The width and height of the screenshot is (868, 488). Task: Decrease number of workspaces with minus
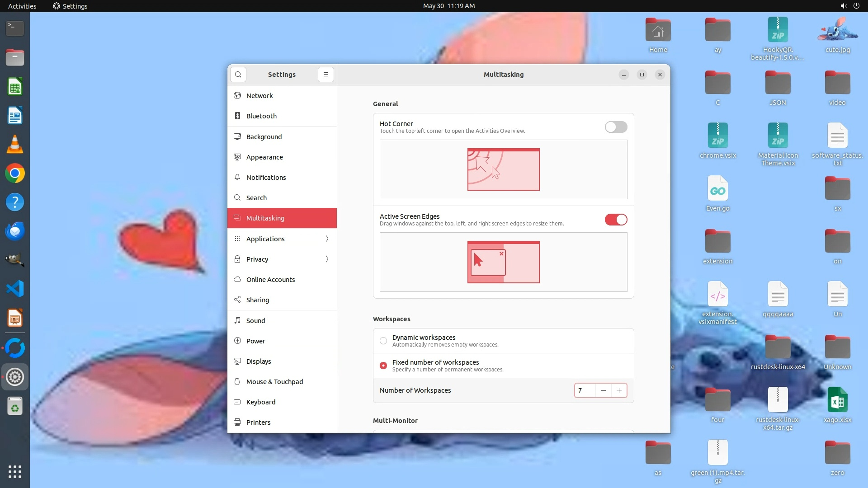pos(603,390)
